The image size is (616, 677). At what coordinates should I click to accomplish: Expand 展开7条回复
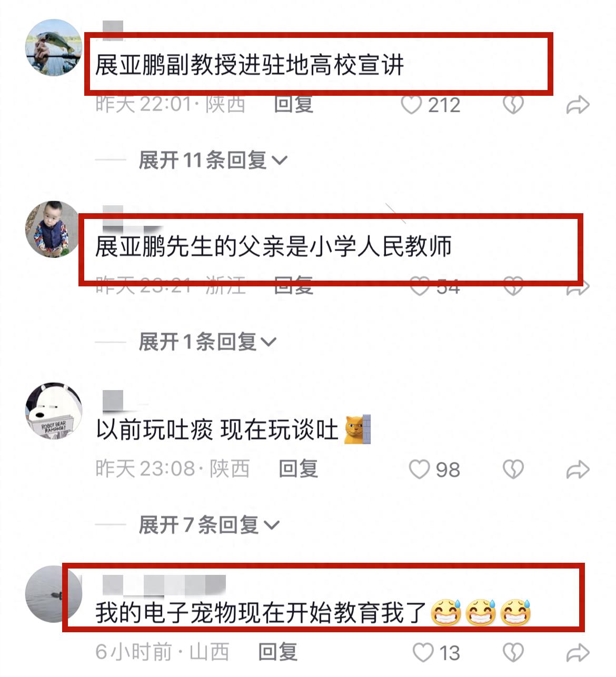pos(209,525)
